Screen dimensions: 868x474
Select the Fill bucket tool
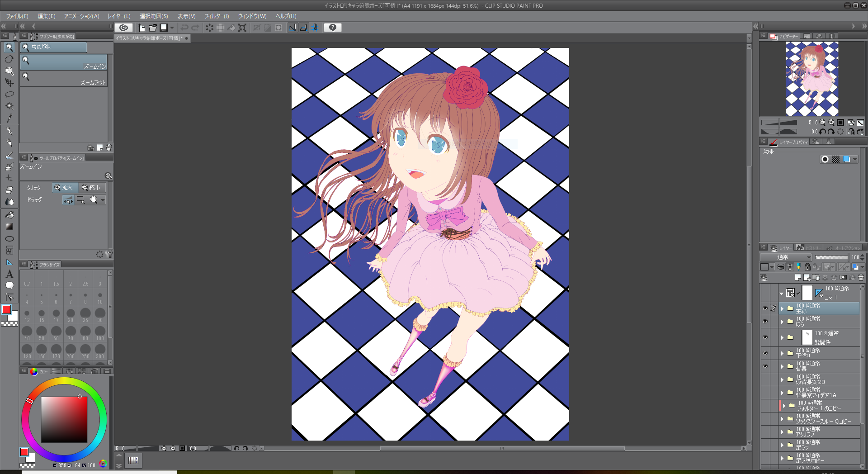pos(9,215)
